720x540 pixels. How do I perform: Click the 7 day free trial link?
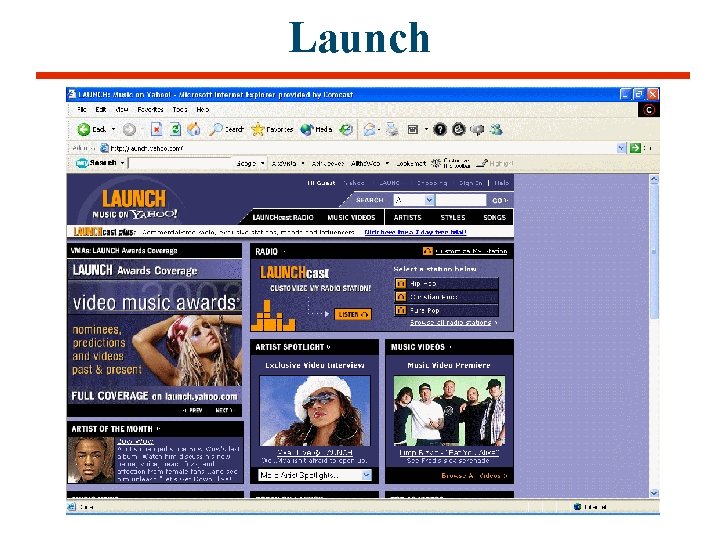pyautogui.click(x=415, y=232)
